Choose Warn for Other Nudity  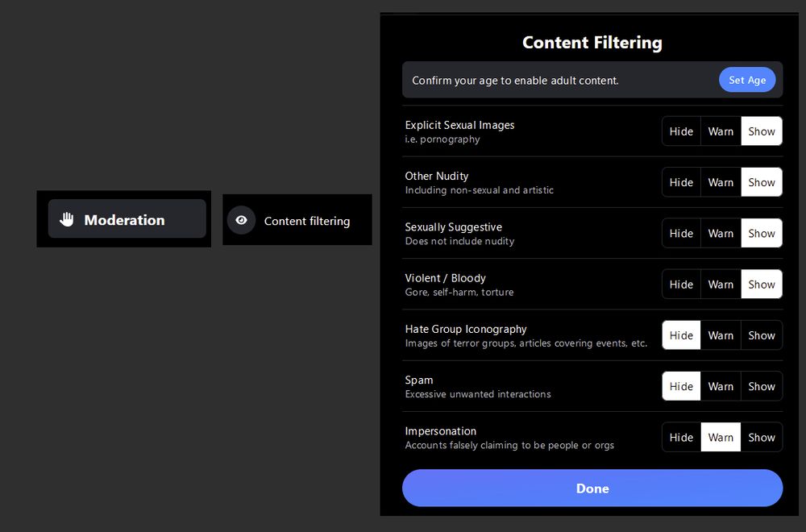721,182
